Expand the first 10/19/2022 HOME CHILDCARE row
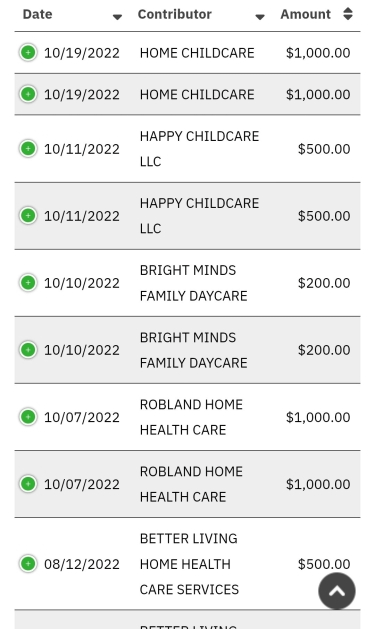 click(28, 53)
